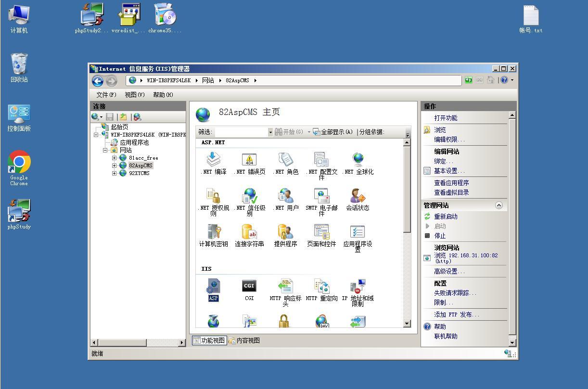Open the .NET 全球化 globe icon
Viewport: 588px width, 389px height.
tap(358, 163)
